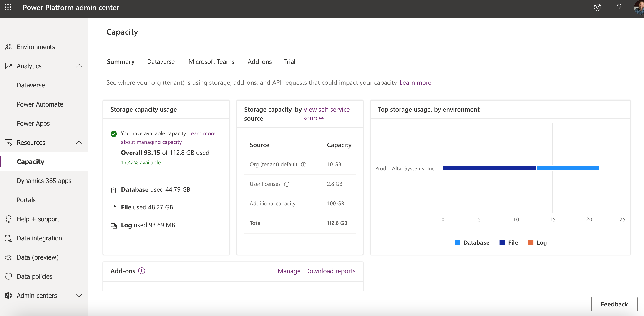Screen dimensions: 644x316
Task: Click the Database legend swatch
Action: point(457,242)
